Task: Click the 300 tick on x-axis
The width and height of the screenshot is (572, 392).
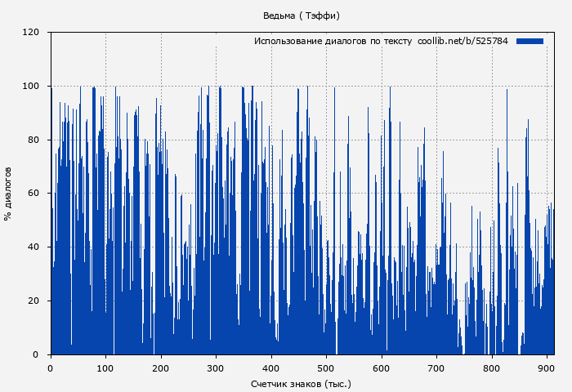Action: coord(216,367)
